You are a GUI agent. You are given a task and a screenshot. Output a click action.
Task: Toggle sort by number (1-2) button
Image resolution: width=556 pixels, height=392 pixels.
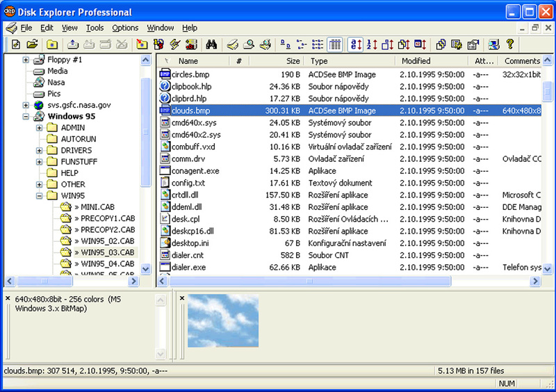pos(372,44)
